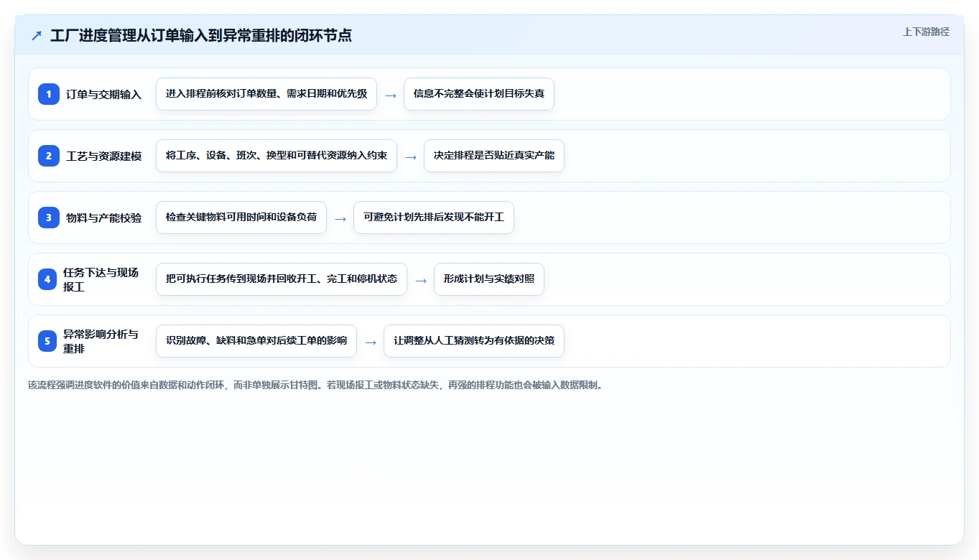Click the 工艺与资源建模 step label

[104, 156]
